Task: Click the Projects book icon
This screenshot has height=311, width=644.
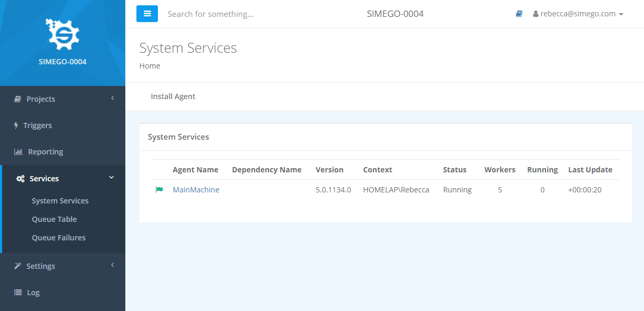Action: (17, 99)
